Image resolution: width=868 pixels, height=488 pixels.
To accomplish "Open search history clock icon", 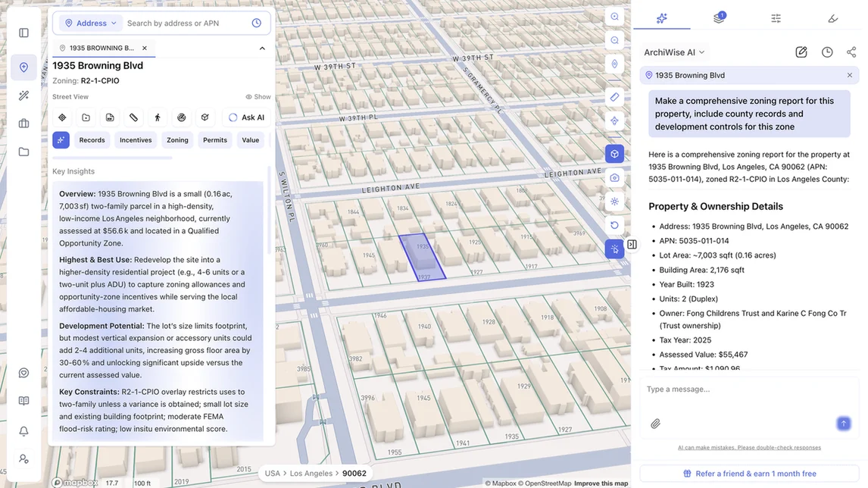I will (x=256, y=23).
